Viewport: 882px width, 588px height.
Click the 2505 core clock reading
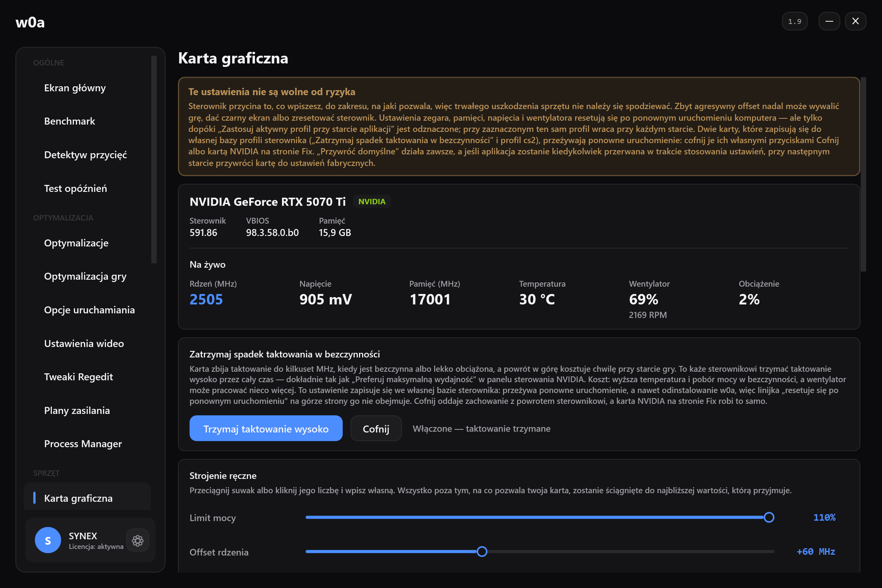tap(206, 299)
